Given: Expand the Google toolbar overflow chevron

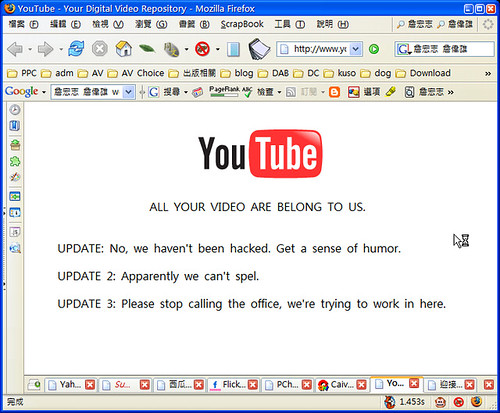Looking at the screenshot, I should (x=451, y=92).
